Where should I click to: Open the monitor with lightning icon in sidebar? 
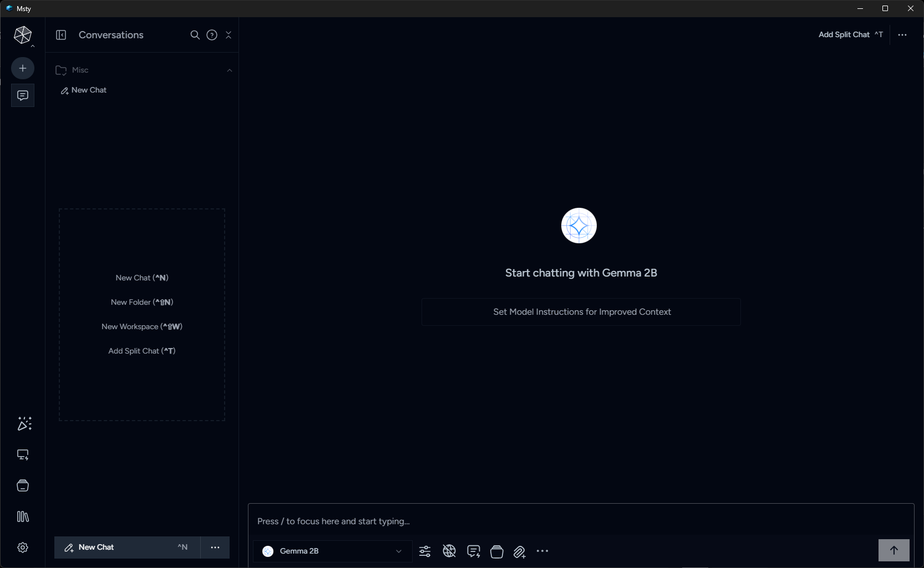[23, 455]
